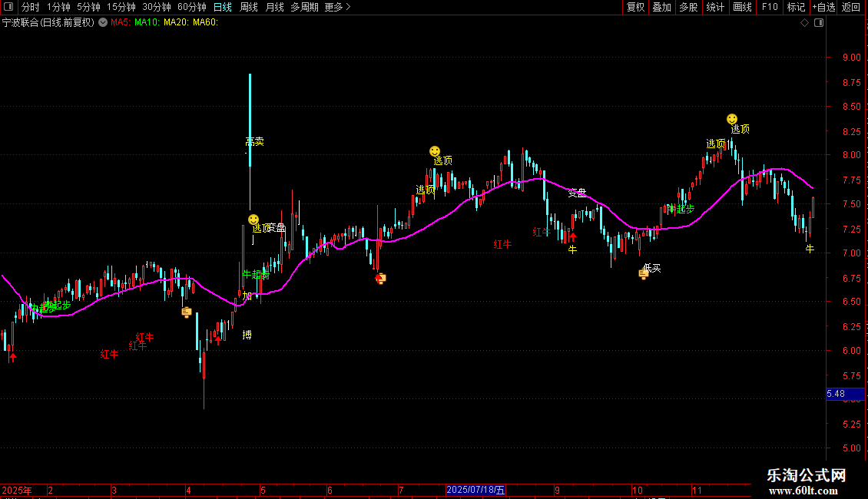Screen dimensions: 868x499
Task: Switch to 分时 time-sharing view
Action: tap(31, 7)
